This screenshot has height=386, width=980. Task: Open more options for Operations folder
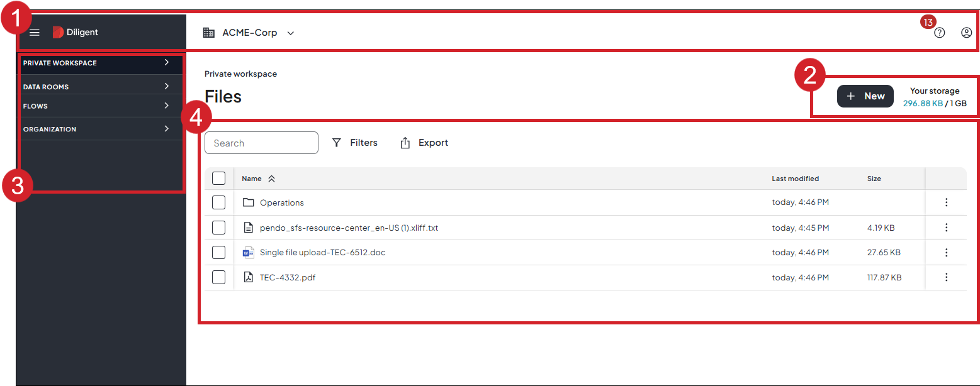(x=945, y=202)
